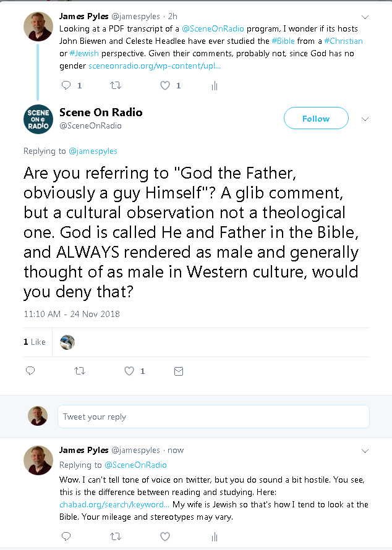Open more options on top James Pyles tweet
392x550 pixels.
point(365,17)
